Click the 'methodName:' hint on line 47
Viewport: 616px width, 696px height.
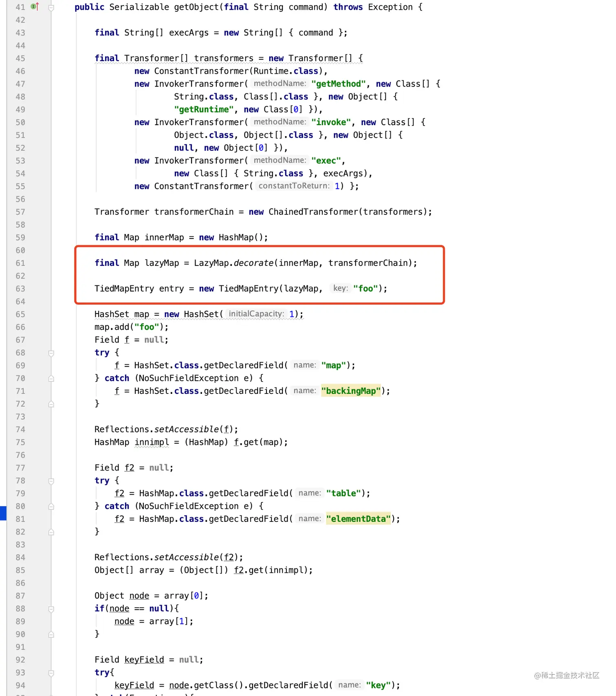(x=280, y=84)
